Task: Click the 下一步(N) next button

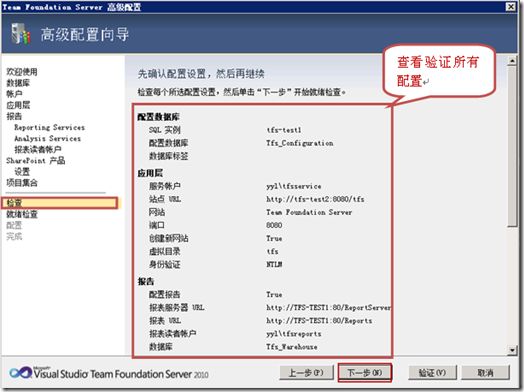Action: coord(365,373)
